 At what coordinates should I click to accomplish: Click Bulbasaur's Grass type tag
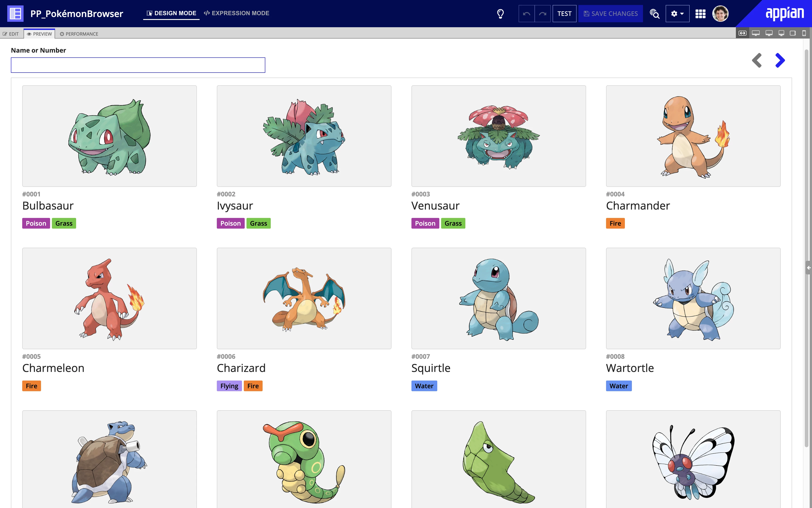pyautogui.click(x=64, y=223)
